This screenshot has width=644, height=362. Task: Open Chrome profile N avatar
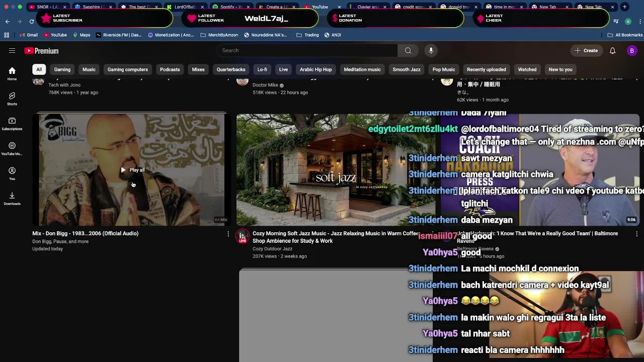628,21
